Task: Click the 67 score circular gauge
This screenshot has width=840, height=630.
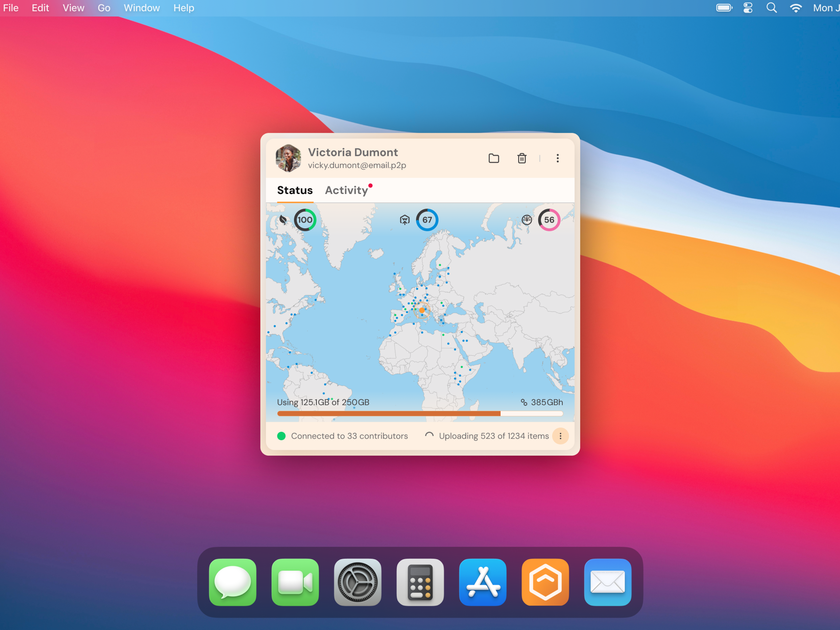Action: [x=427, y=220]
